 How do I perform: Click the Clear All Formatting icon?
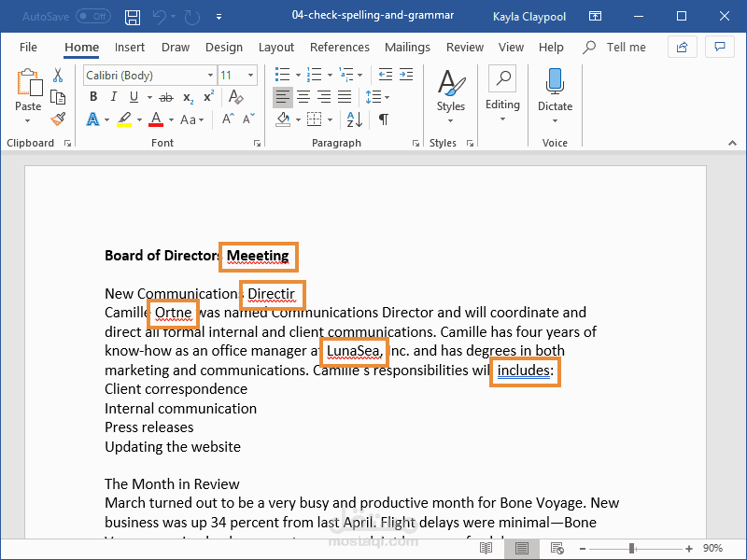236,97
